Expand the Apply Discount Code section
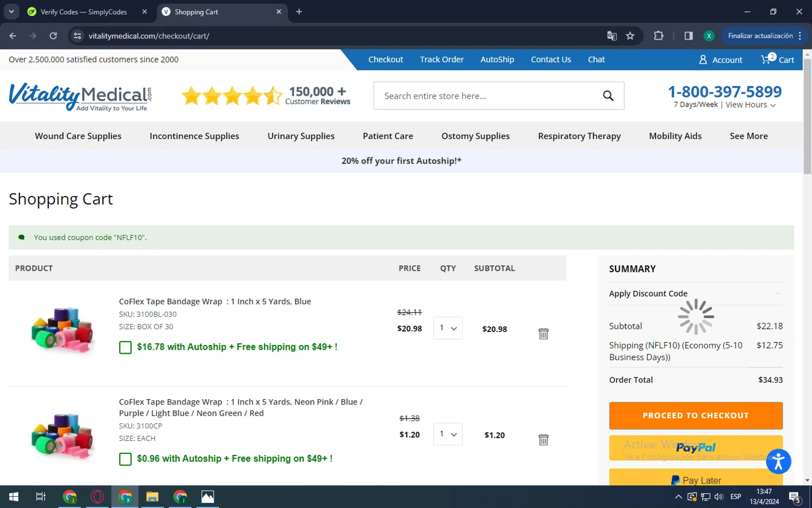 coord(696,294)
